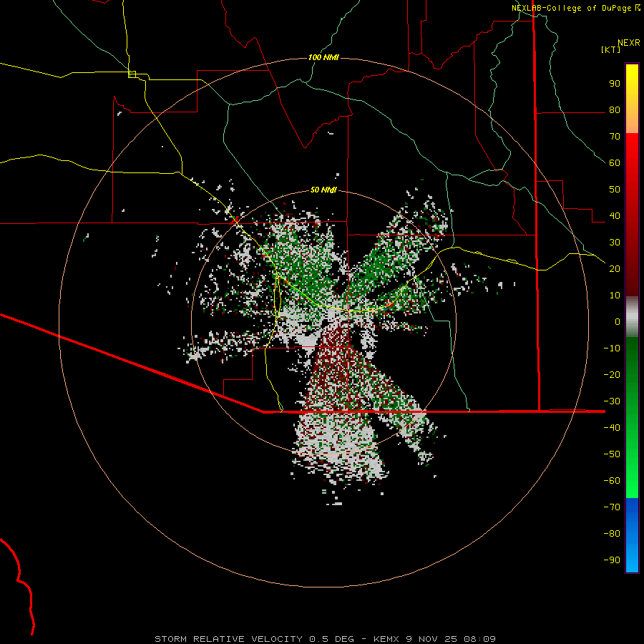Click the -50 value on velocity scale
644x644 pixels.
pyautogui.click(x=612, y=454)
